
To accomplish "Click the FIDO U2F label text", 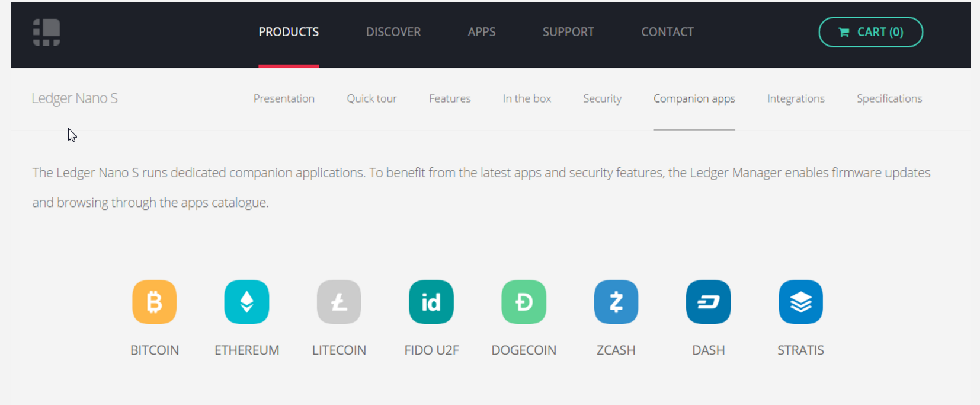I will tap(431, 350).
